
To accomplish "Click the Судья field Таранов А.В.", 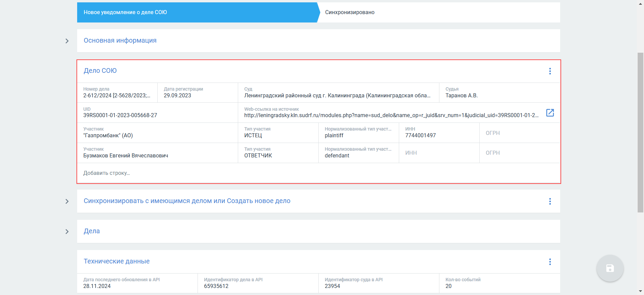I will coord(500,93).
